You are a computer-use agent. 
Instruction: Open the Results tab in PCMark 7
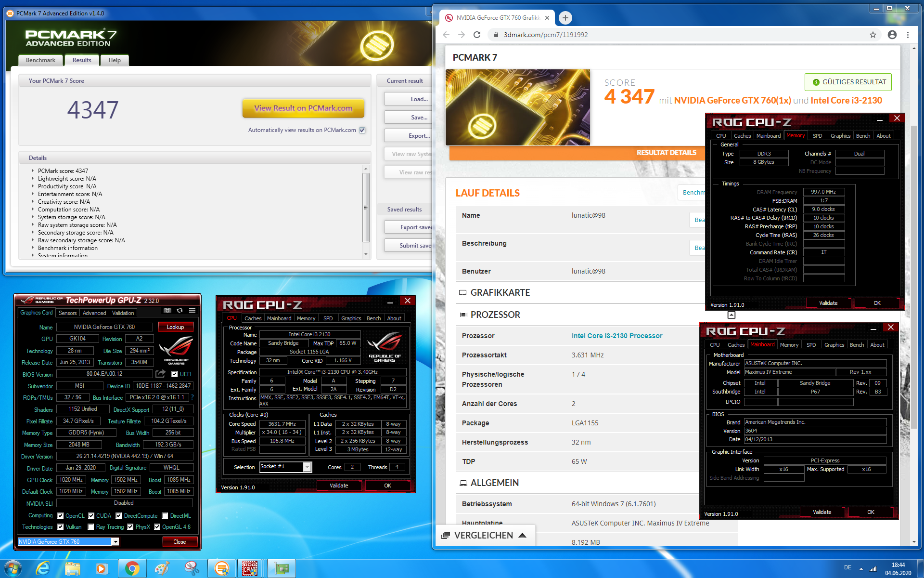[82, 60]
